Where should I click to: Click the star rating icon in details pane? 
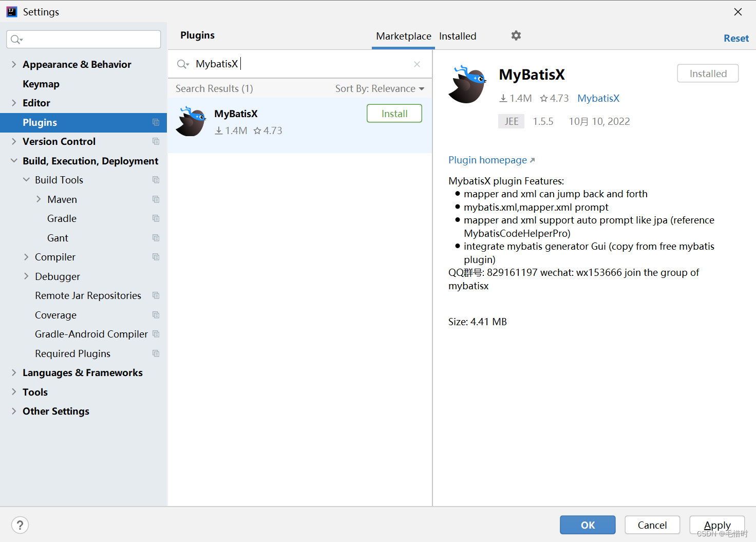544,98
